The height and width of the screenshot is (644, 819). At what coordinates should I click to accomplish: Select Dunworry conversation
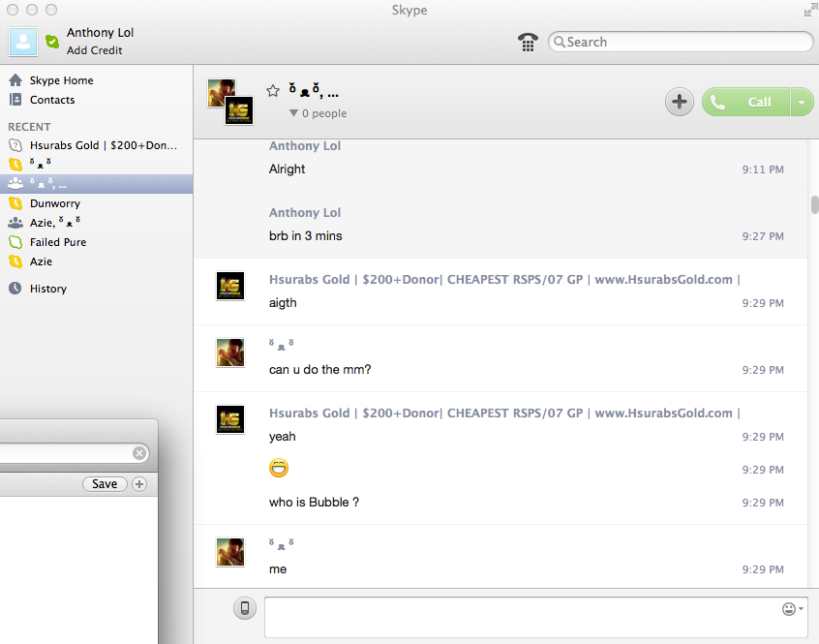pos(96,203)
